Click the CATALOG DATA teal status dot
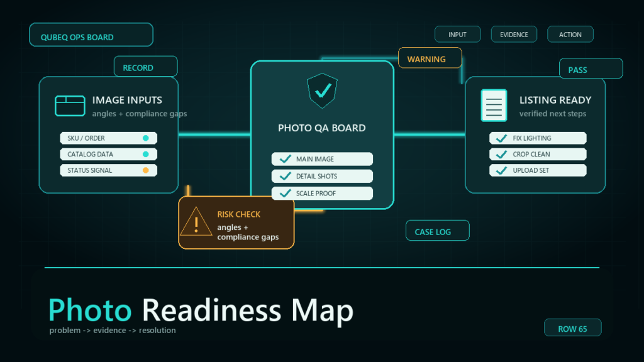 coord(145,155)
